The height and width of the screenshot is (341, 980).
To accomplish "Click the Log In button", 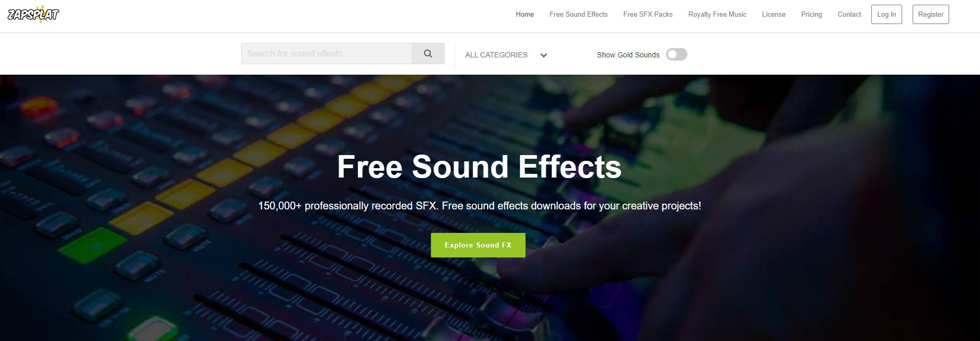I will pos(886,15).
